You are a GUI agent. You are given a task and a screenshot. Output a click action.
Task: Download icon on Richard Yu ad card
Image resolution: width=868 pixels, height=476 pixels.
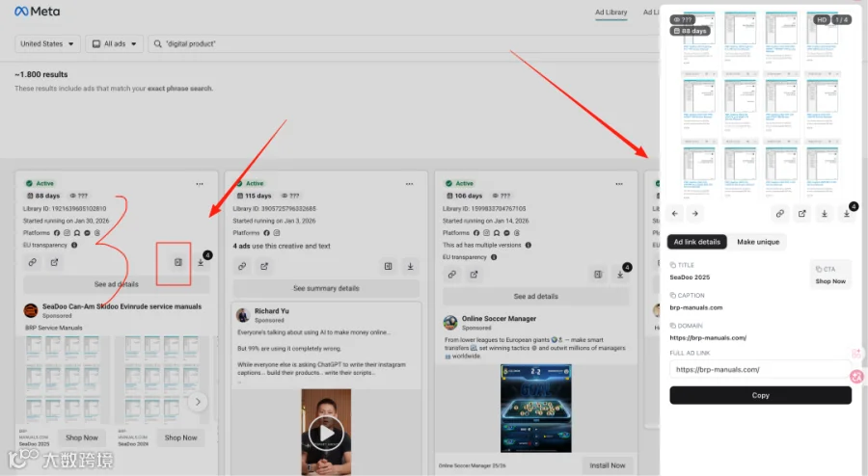click(410, 266)
